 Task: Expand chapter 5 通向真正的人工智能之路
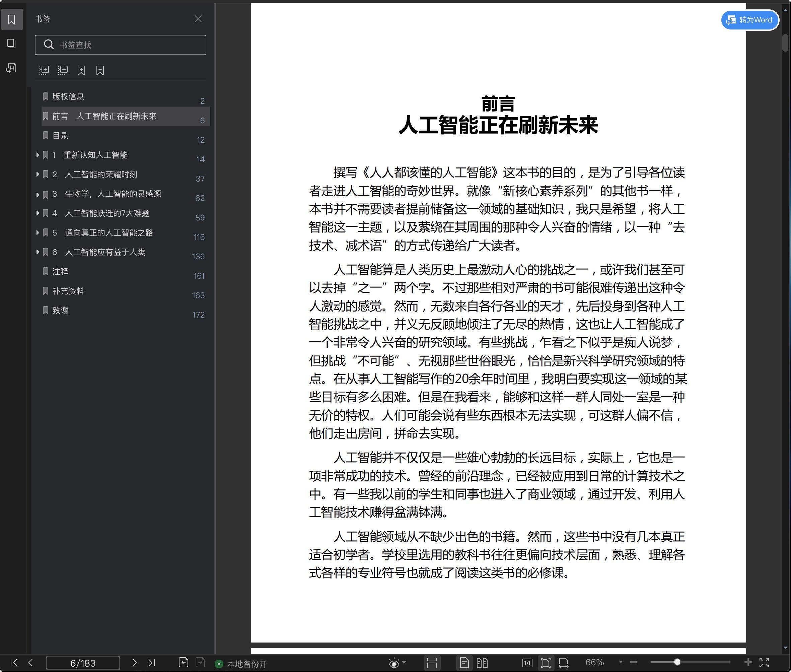pos(38,232)
